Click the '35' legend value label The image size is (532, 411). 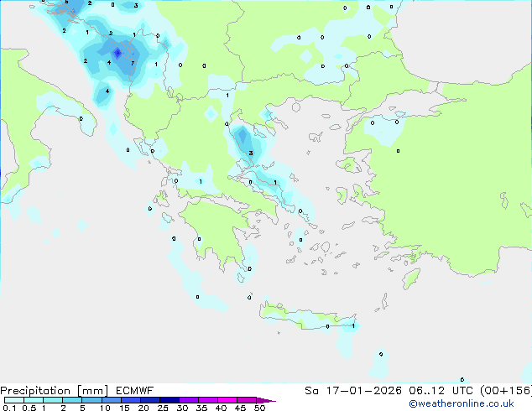(201, 408)
